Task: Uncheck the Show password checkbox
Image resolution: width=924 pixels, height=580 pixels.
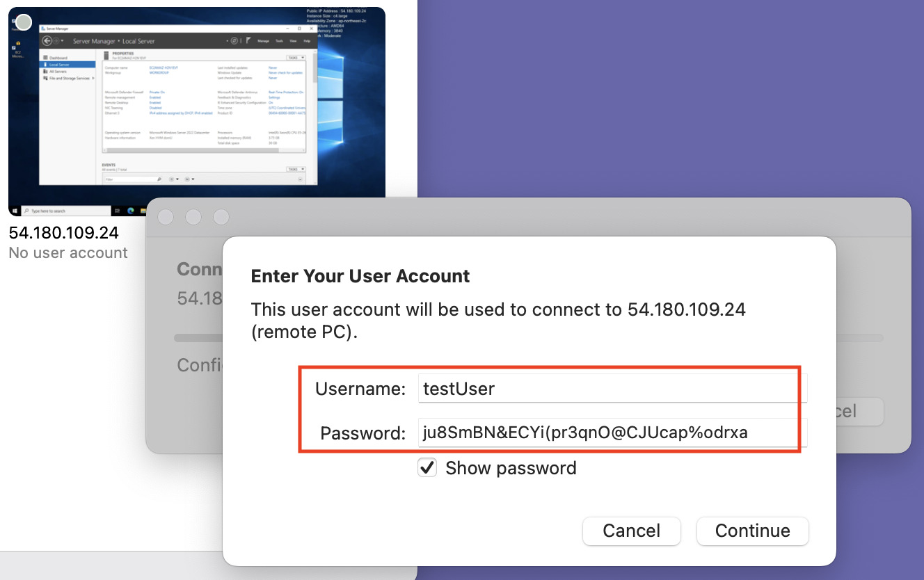Action: pos(427,467)
